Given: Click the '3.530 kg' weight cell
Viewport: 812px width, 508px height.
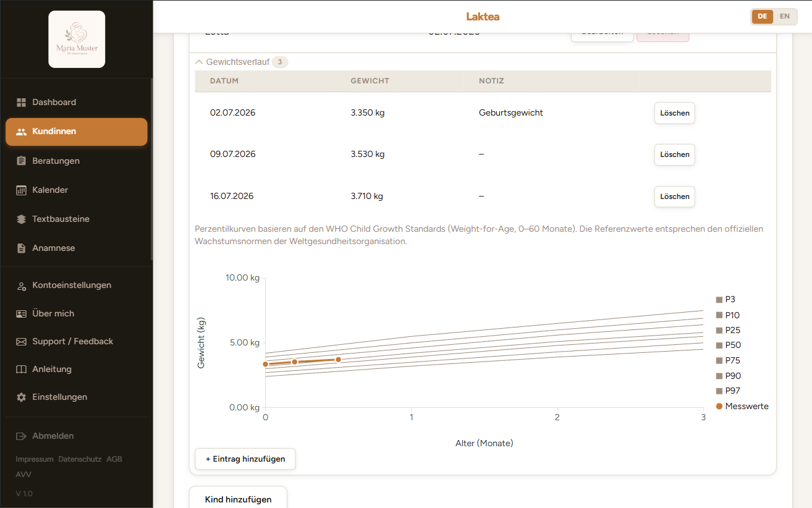Looking at the screenshot, I should (x=368, y=155).
